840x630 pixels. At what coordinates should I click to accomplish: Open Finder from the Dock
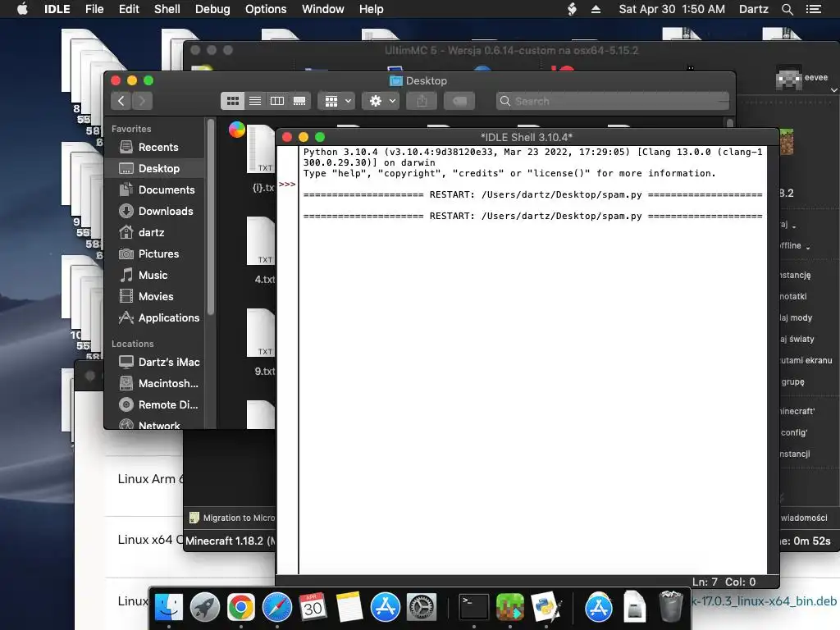(x=169, y=608)
